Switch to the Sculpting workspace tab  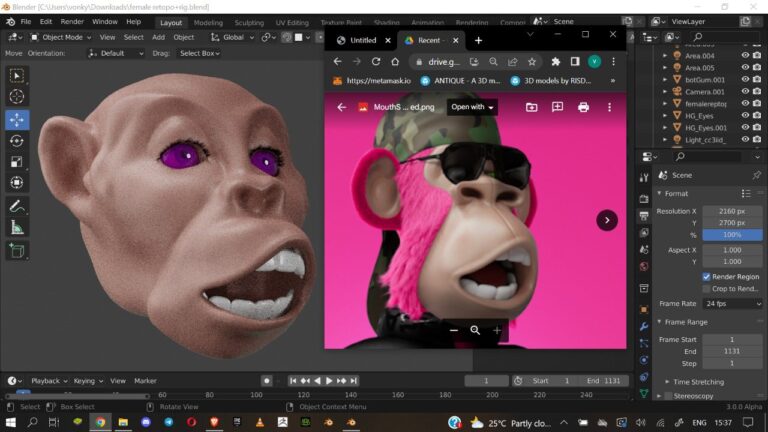(249, 22)
